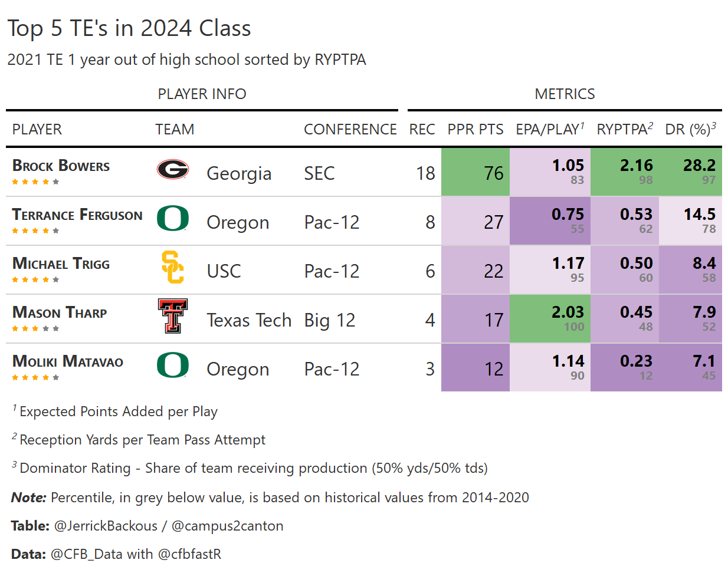Image resolution: width=728 pixels, height=573 pixels.
Task: Click the star rating under Brock Bowers
Action: pyautogui.click(x=35, y=182)
